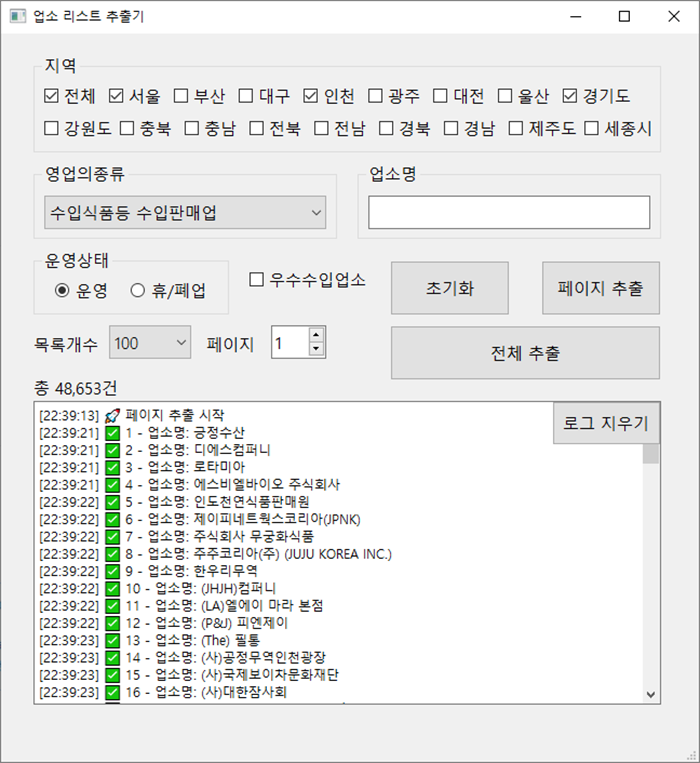
Task: Click green check icon beside 주주코리아 entry
Action: tap(112, 554)
